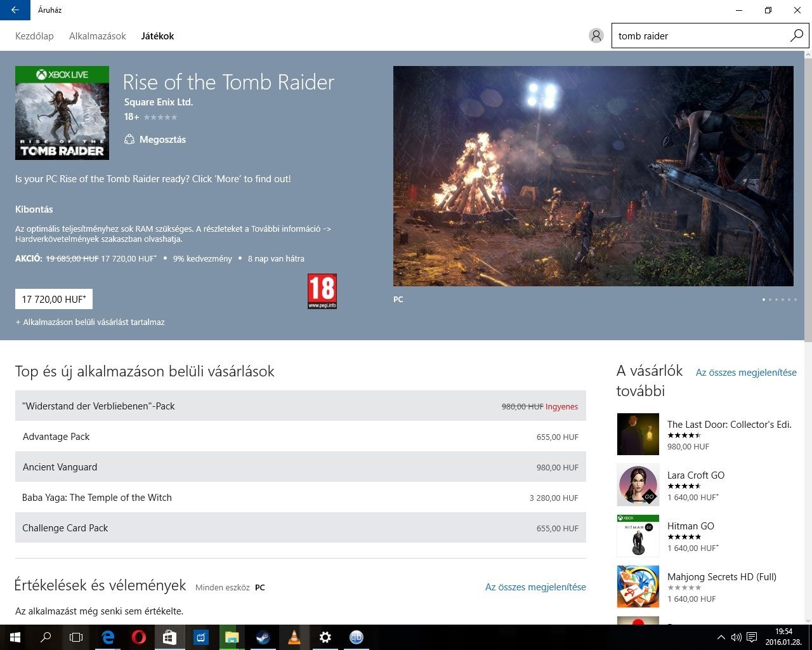Open qBittorrent from taskbar
Image resolution: width=812 pixels, height=650 pixels.
[x=357, y=637]
